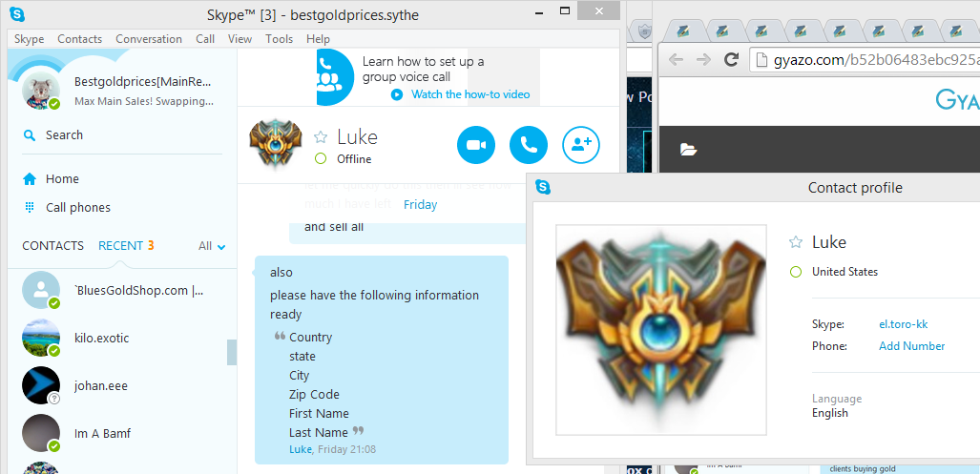
Task: Click browser Back arrow in Gyazo window
Action: 676,60
